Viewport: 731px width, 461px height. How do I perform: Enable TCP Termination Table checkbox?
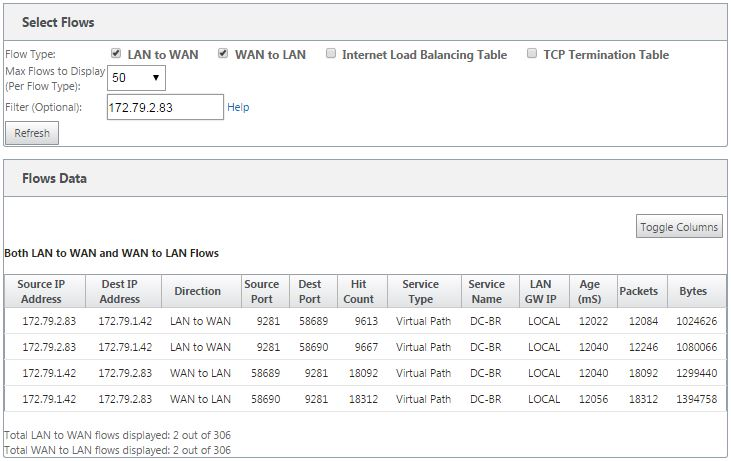click(531, 53)
